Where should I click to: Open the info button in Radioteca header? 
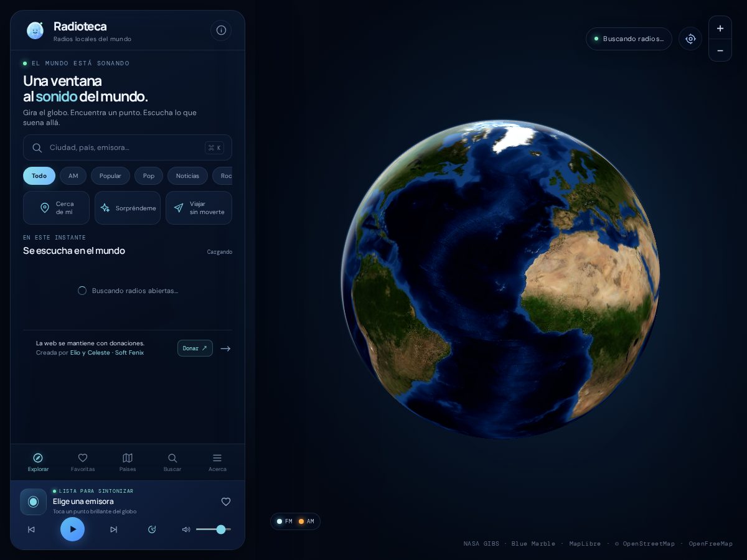click(x=221, y=30)
